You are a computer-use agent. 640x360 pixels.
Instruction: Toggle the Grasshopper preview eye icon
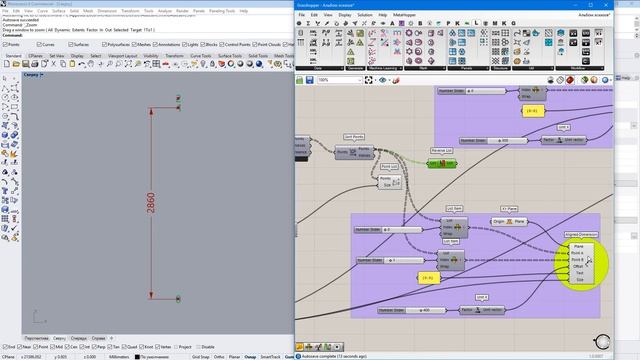[382, 80]
